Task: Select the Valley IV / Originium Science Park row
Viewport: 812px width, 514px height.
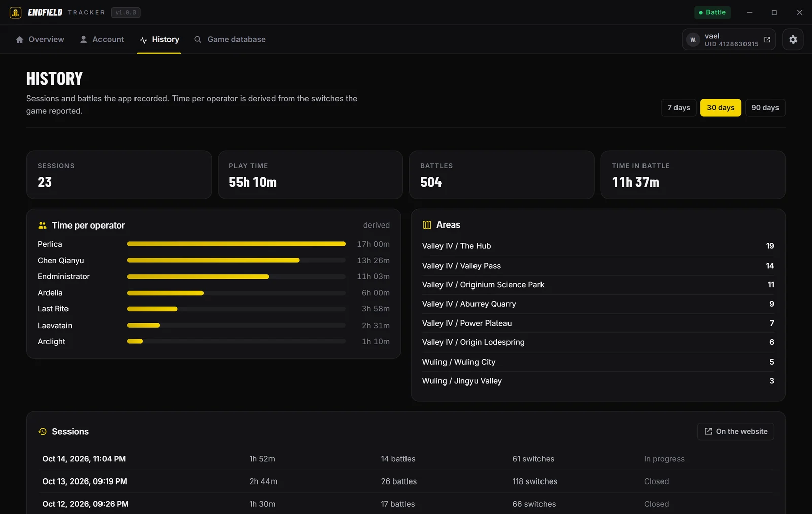Action: (598, 285)
